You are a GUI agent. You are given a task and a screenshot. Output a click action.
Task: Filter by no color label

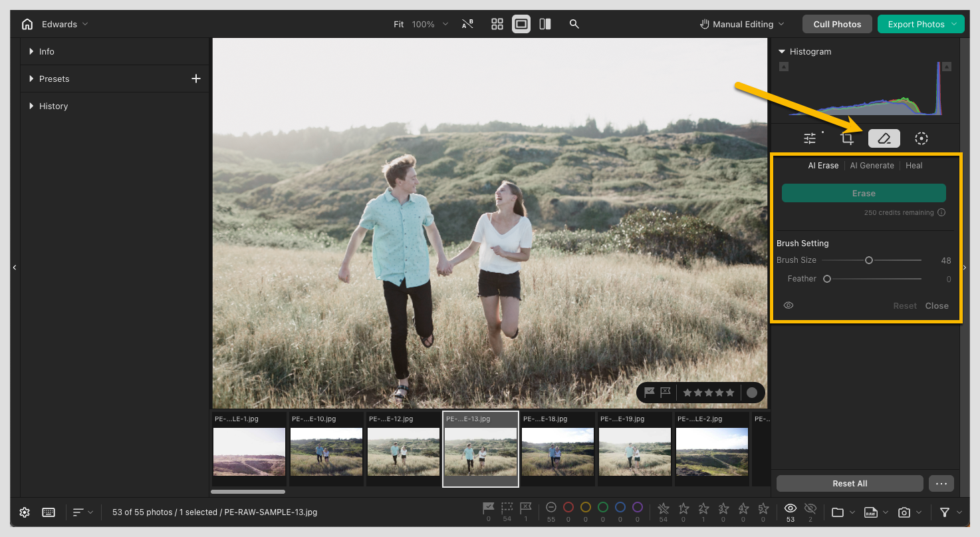pyautogui.click(x=551, y=508)
